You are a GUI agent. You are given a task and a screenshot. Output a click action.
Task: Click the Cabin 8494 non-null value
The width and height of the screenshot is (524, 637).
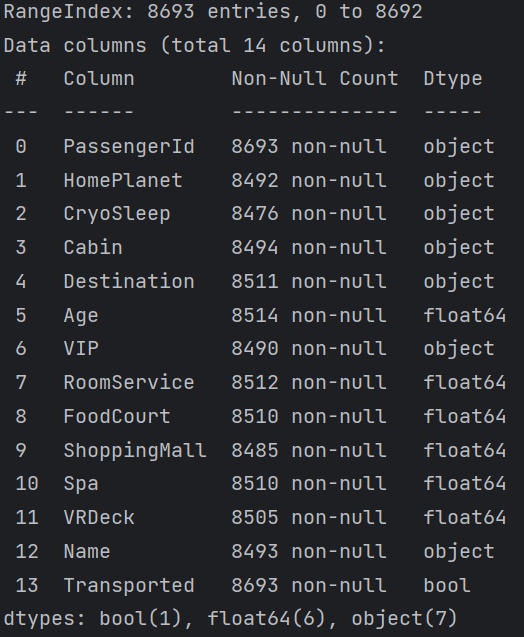309,247
